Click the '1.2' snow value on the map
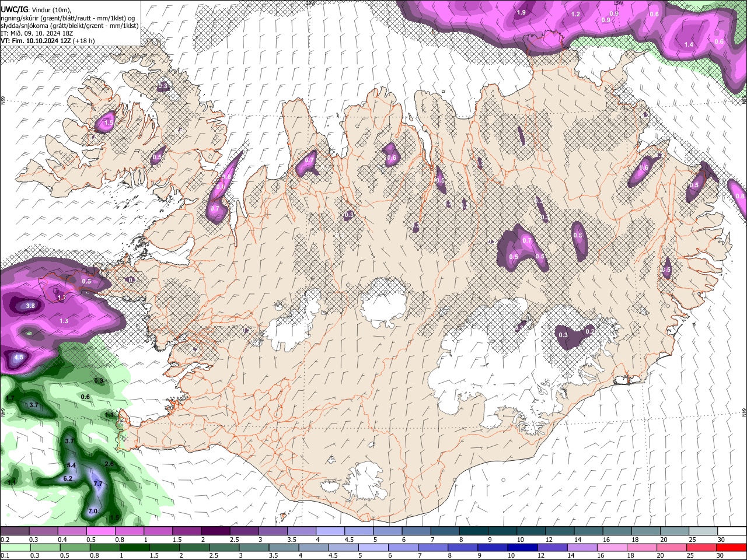 tap(575, 14)
